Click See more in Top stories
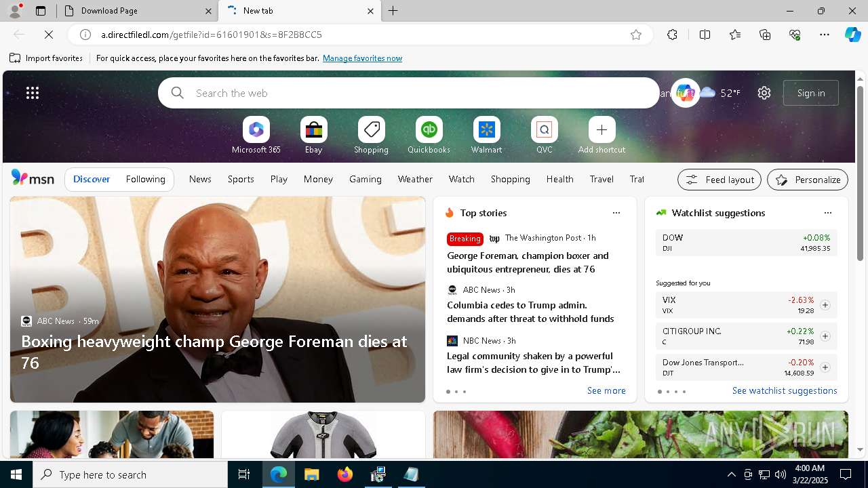 (606, 390)
